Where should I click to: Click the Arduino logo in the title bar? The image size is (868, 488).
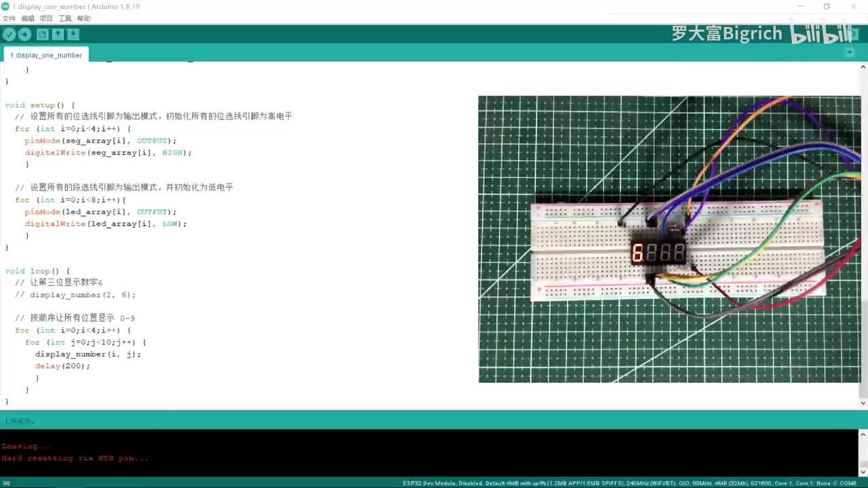(5, 6)
